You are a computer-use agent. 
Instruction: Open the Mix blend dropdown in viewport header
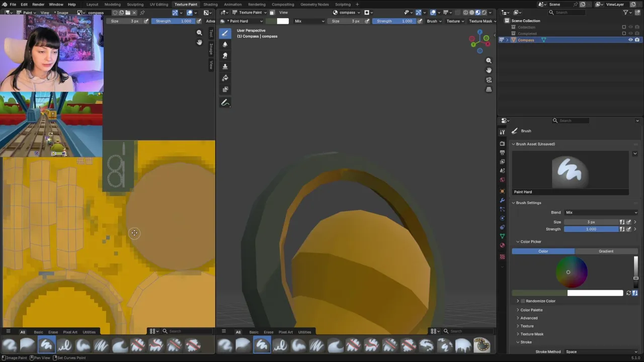[x=309, y=21]
